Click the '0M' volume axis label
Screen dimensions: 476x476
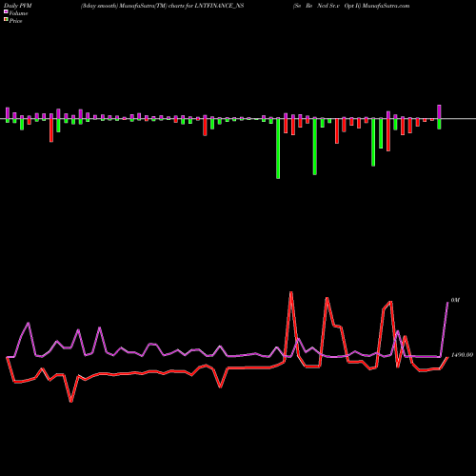point(455,300)
